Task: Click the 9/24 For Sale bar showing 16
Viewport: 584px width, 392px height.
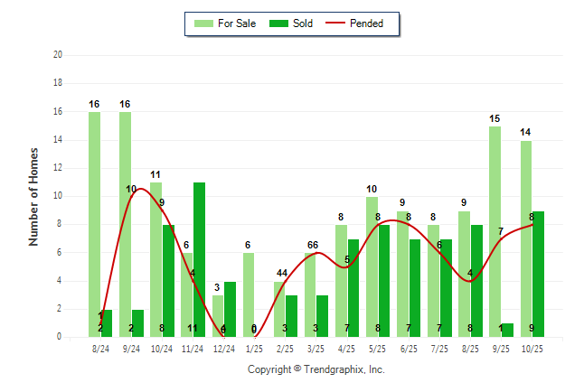Action: coord(125,226)
